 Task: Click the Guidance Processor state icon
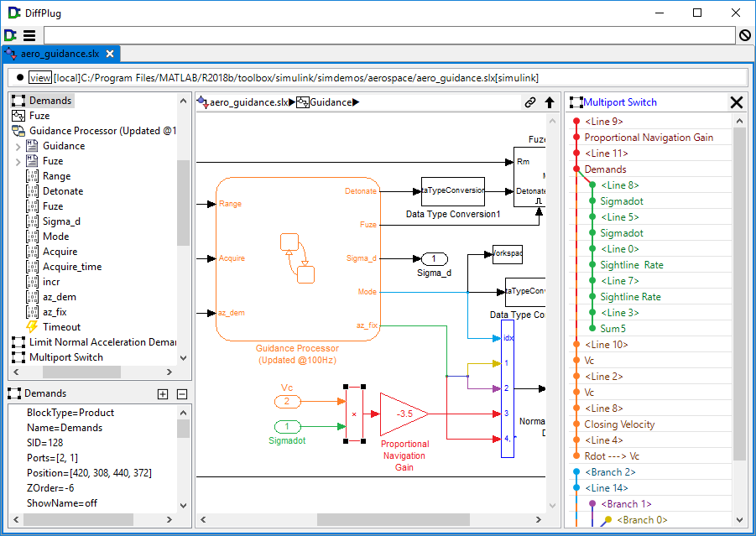click(298, 258)
